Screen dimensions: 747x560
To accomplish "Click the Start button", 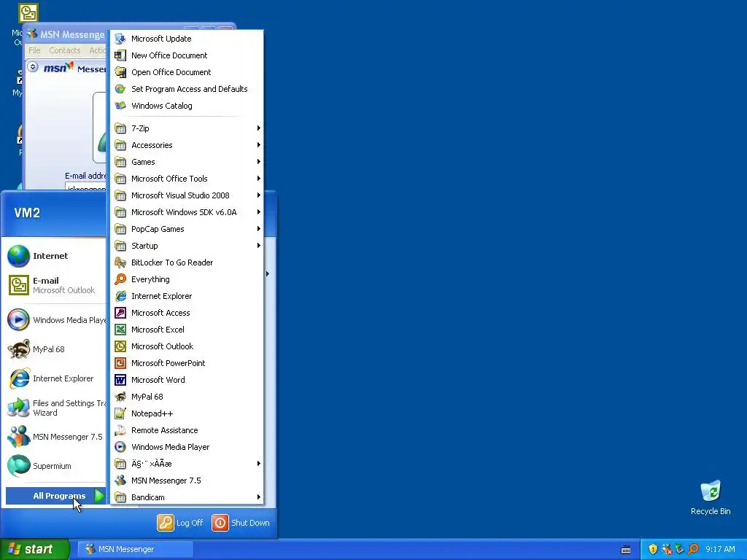I will pyautogui.click(x=35, y=549).
